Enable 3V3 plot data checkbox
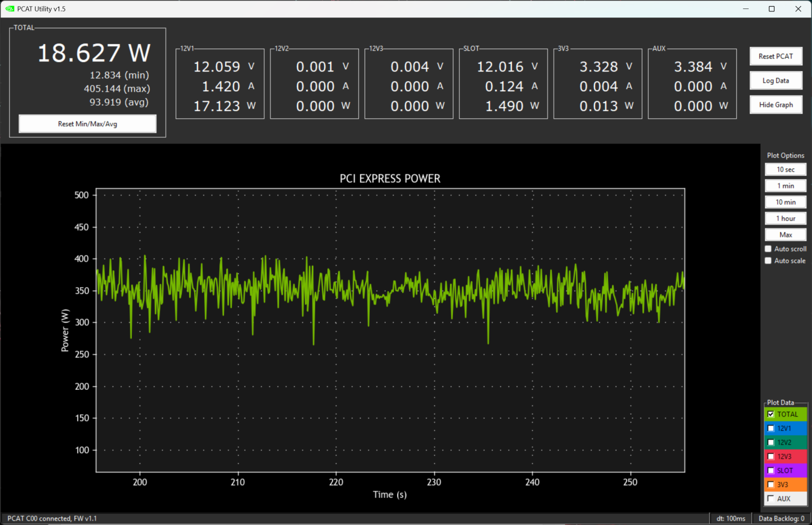The image size is (812, 525). [771, 484]
